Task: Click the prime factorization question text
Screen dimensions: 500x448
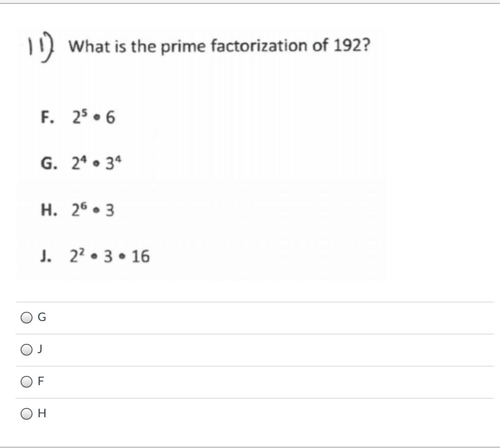Action: tap(219, 46)
